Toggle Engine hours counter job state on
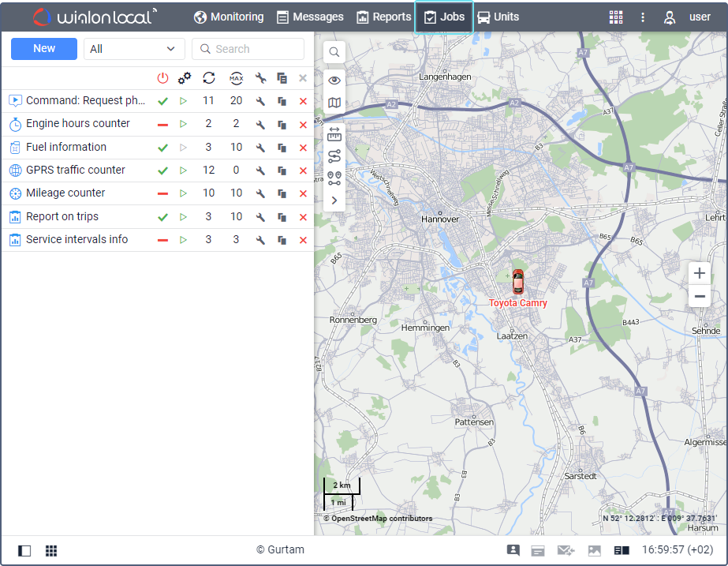The height and width of the screenshot is (566, 728). point(162,125)
